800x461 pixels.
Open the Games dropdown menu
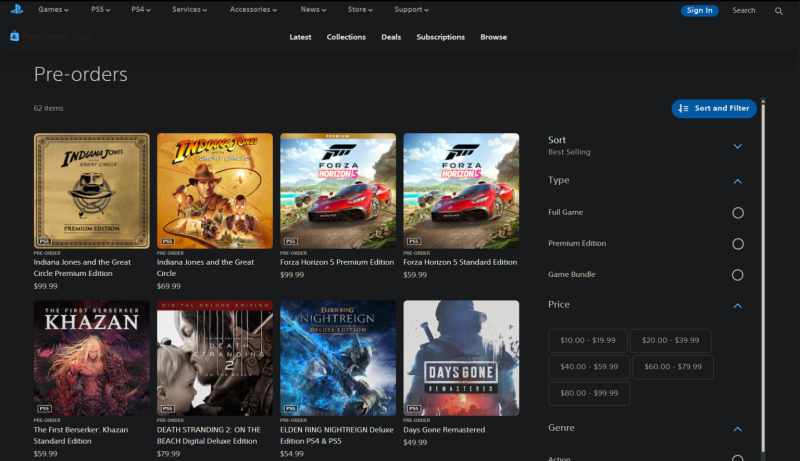(x=53, y=10)
